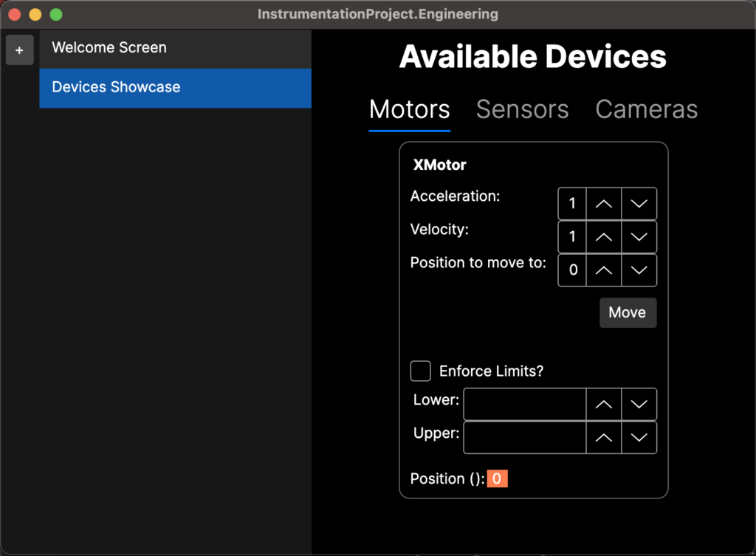Decrement the Upper limit value

tap(639, 437)
